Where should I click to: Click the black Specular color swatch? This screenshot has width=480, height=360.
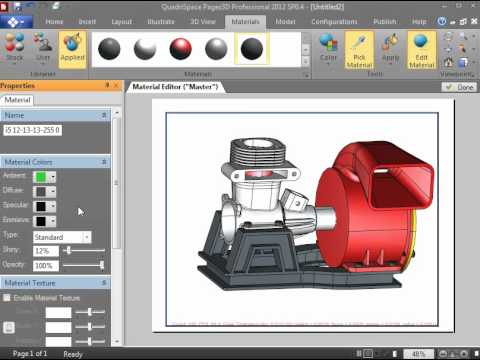(x=41, y=206)
